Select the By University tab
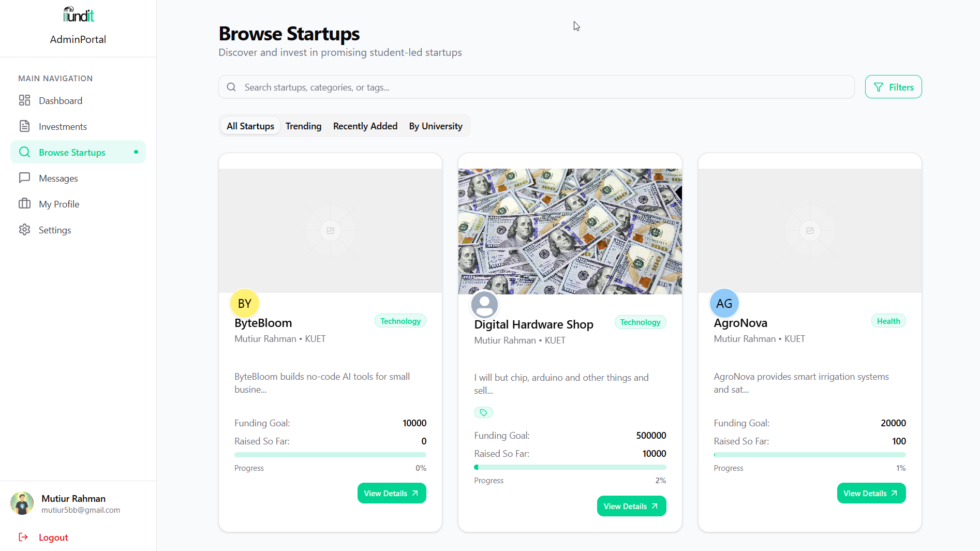 tap(436, 126)
